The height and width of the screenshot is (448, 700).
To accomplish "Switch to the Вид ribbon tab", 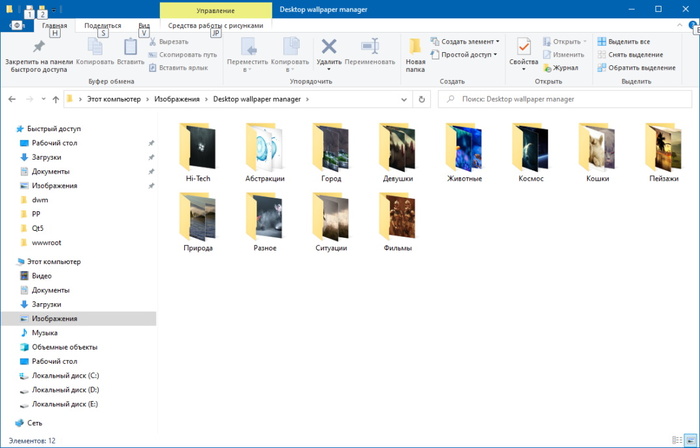I will (144, 25).
